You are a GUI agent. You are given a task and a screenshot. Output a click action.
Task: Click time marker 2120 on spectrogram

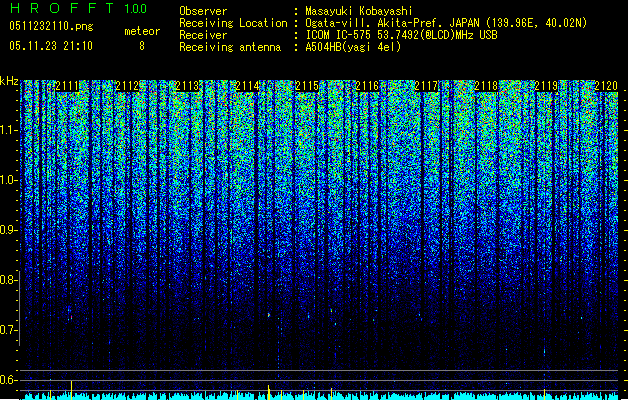point(606,86)
